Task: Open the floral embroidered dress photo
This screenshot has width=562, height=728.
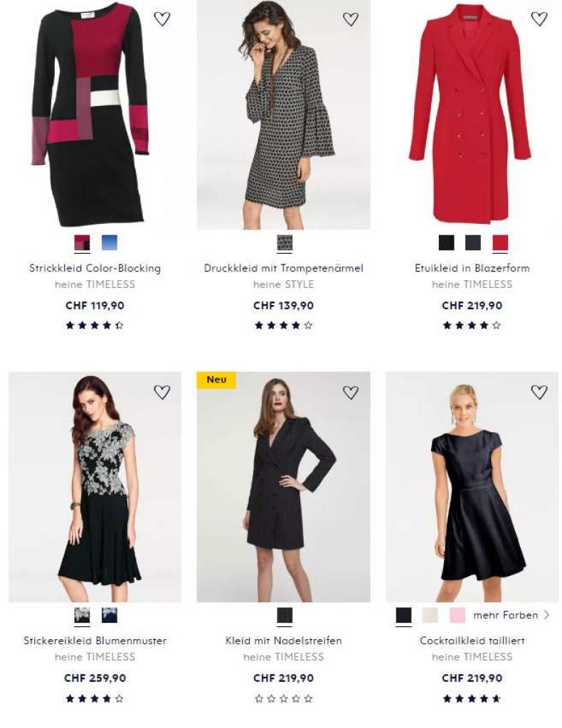Action: 95,487
